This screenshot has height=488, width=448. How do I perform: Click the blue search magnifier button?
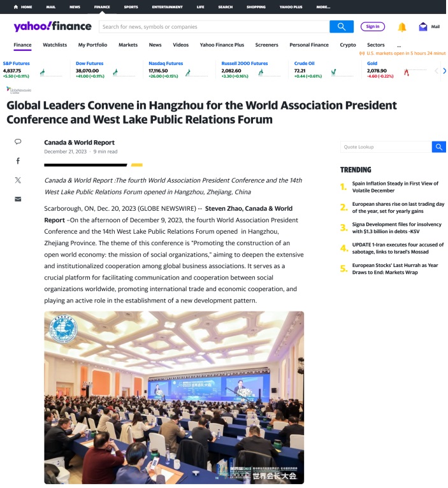tap(341, 27)
